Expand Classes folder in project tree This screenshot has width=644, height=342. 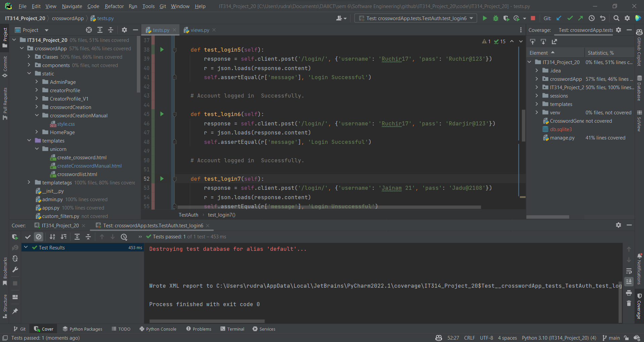tap(29, 57)
